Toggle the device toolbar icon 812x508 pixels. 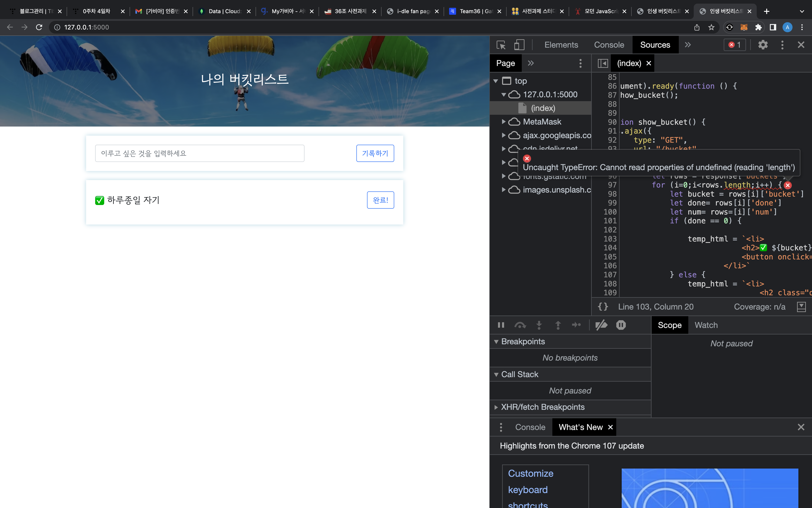(x=519, y=45)
